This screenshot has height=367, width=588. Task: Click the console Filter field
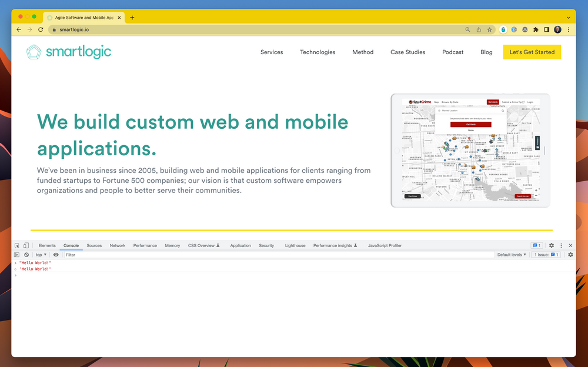279,255
